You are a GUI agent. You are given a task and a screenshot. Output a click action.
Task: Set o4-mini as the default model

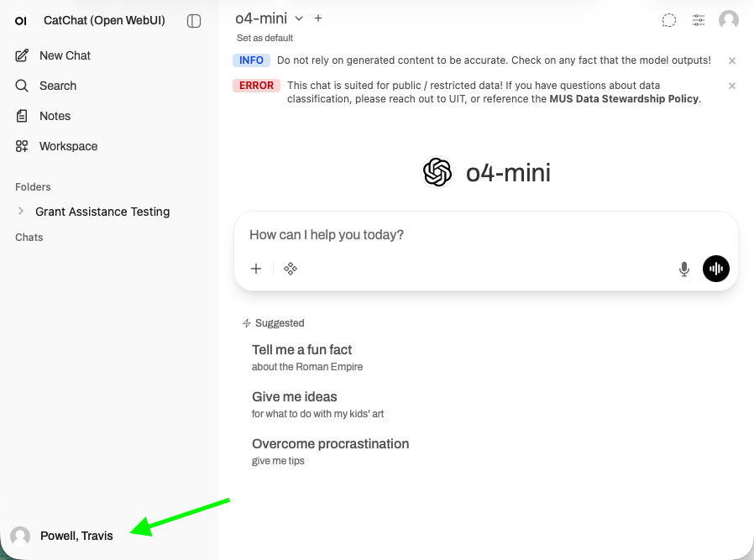click(x=264, y=38)
